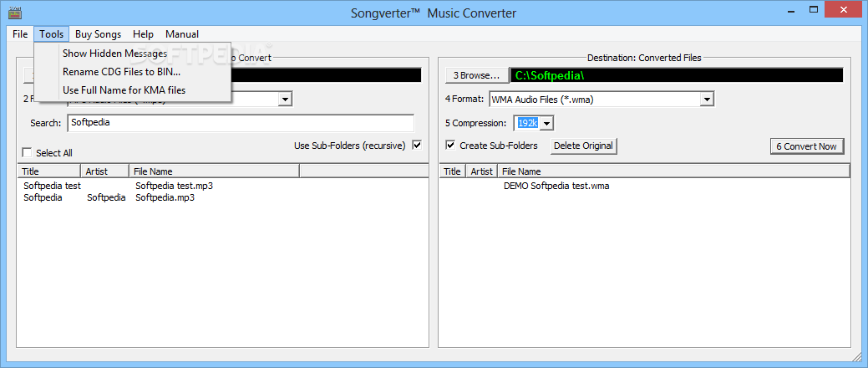The image size is (868, 368).
Task: Open the Manual menu
Action: 181,34
